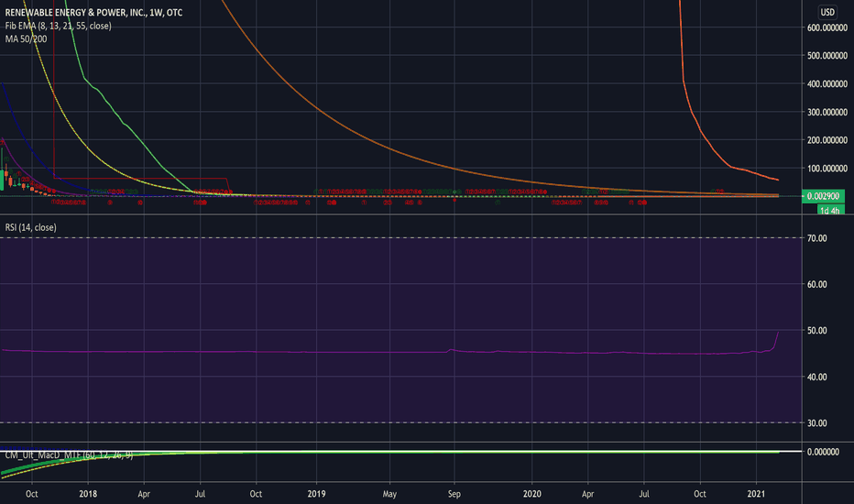
Task: Click the current price label 0.002900
Action: pyautogui.click(x=823, y=196)
